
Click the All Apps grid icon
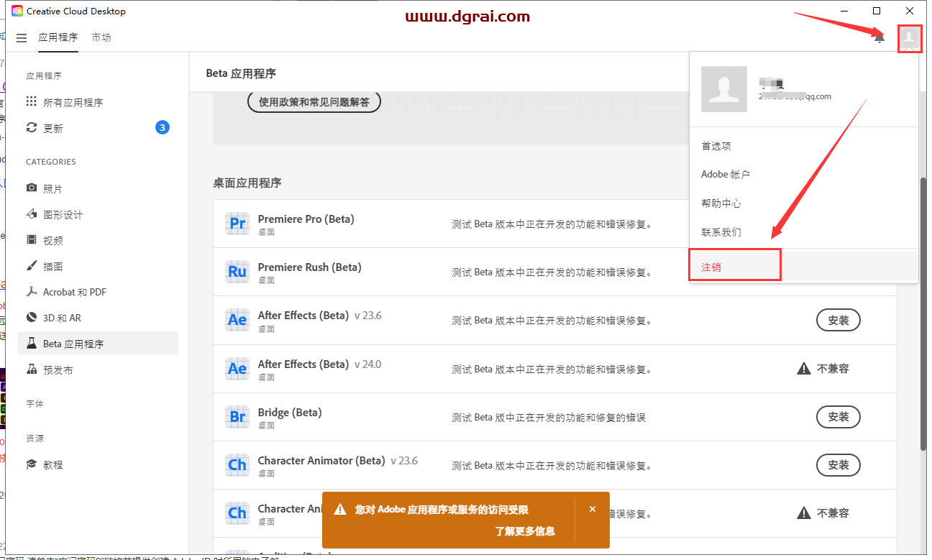click(x=32, y=101)
